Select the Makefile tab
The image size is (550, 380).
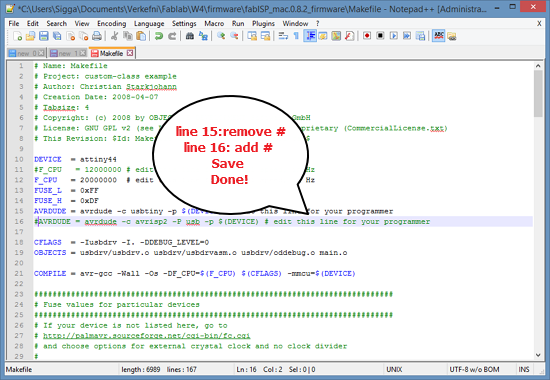click(111, 53)
